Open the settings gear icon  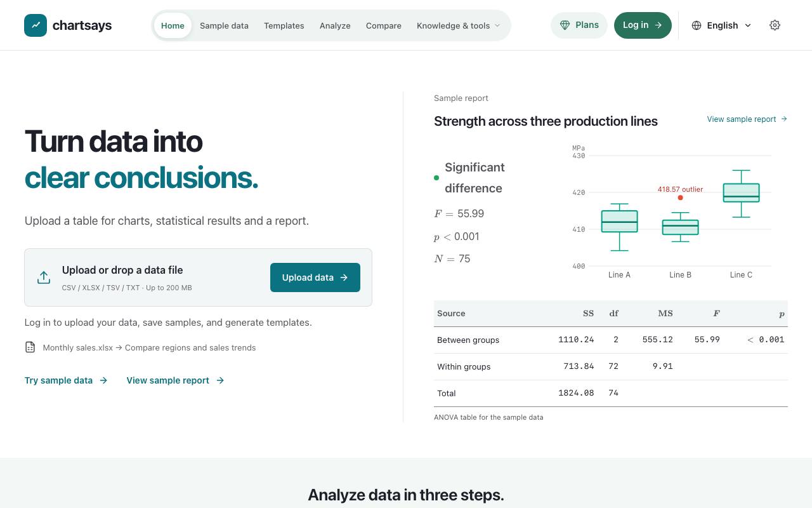(x=775, y=25)
